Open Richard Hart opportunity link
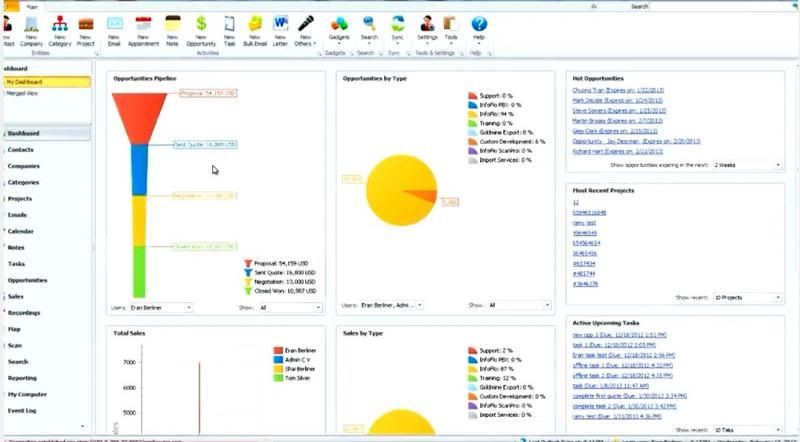This screenshot has height=442, width=800. click(x=617, y=152)
